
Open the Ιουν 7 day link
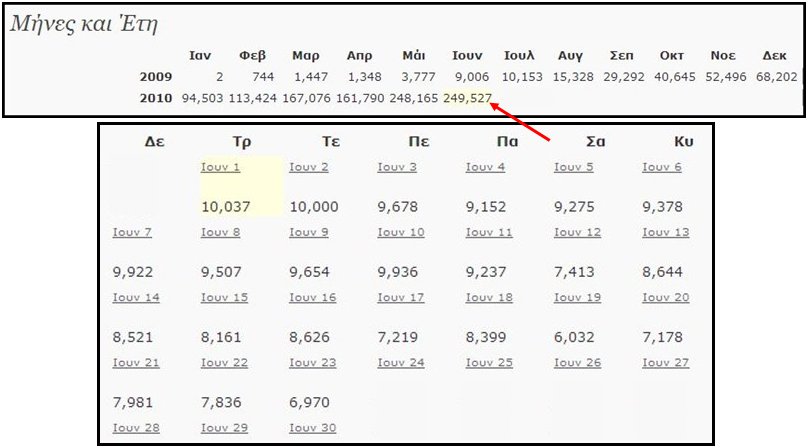tap(132, 233)
